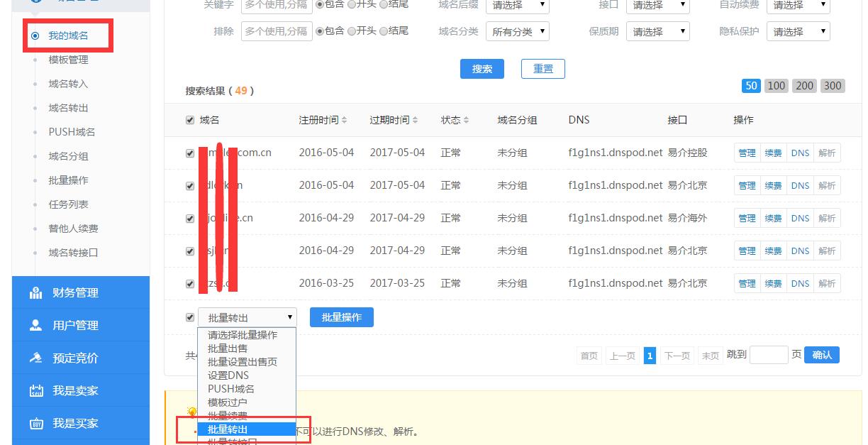868x445 pixels.
Task: Choose 批量设置出售页 in the dropdown list
Action: tap(246, 362)
